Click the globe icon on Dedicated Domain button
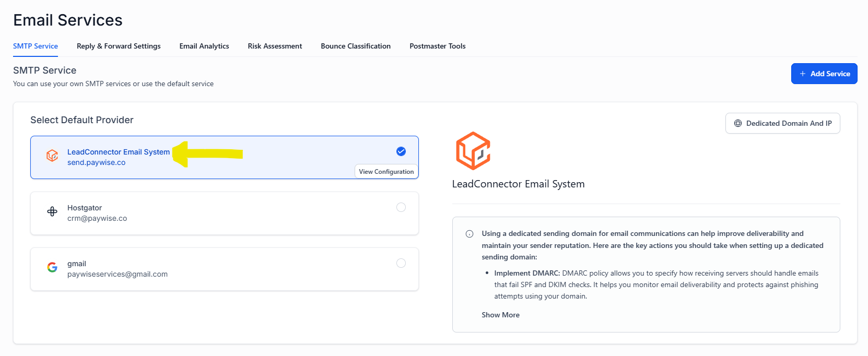This screenshot has height=356, width=868. [x=738, y=123]
